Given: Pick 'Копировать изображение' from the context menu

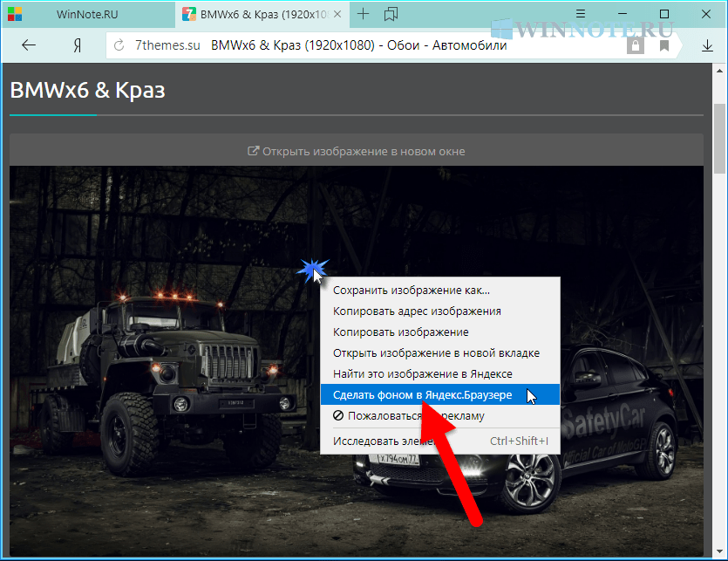Looking at the screenshot, I should pos(401,332).
